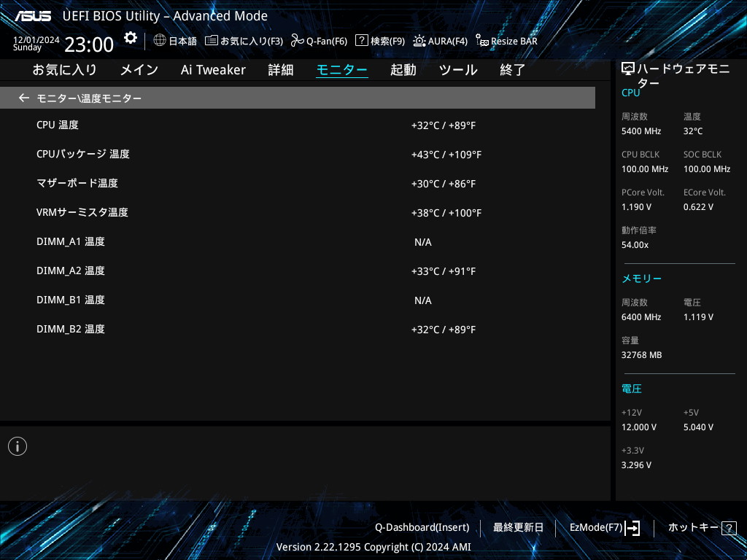Click the 23:00 clock display
This screenshot has height=560, width=747.
click(x=89, y=44)
